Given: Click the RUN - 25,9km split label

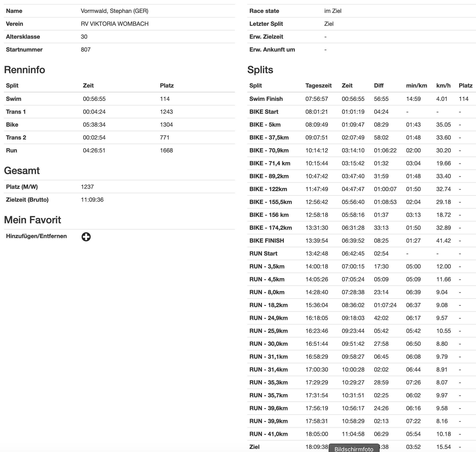Looking at the screenshot, I should point(268,331).
